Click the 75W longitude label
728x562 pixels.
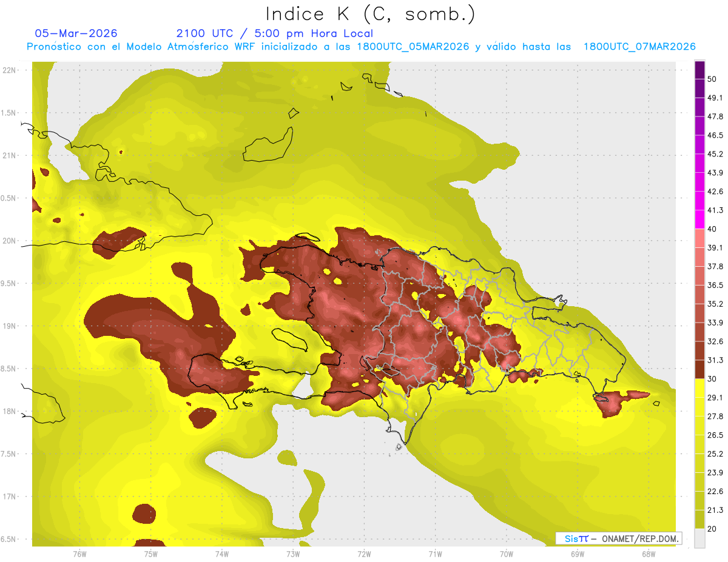click(x=150, y=554)
